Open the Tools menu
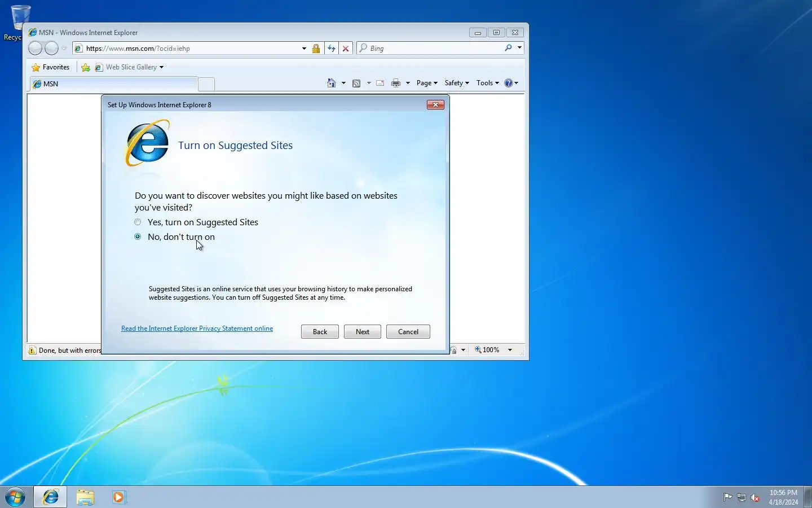 coord(488,83)
